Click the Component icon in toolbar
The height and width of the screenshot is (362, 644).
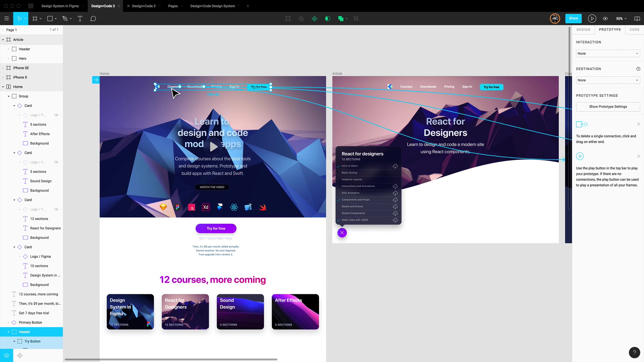click(x=315, y=18)
